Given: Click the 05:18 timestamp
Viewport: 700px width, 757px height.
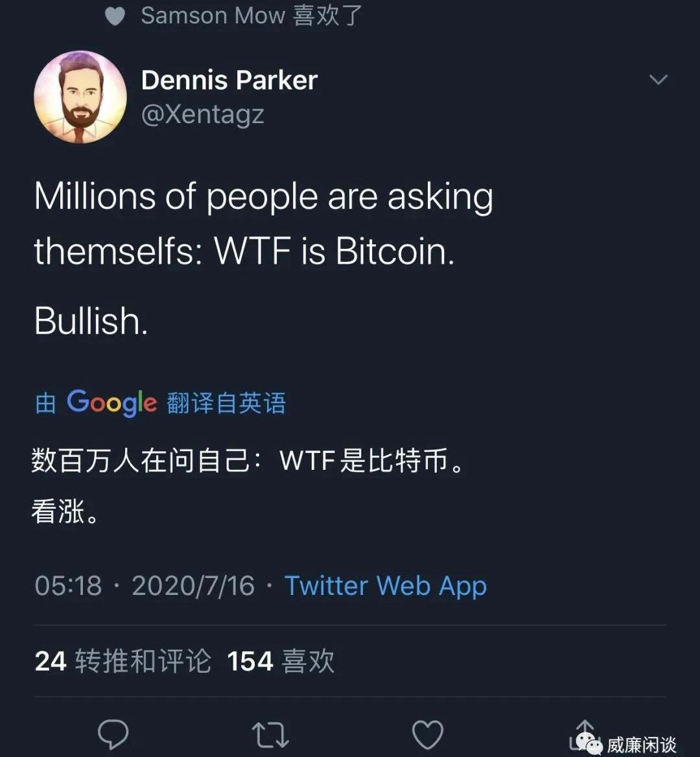Looking at the screenshot, I should pos(68,586).
